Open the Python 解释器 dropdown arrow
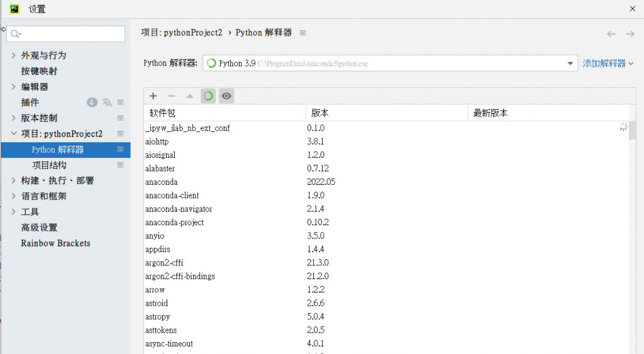The width and height of the screenshot is (644, 354). pos(570,64)
